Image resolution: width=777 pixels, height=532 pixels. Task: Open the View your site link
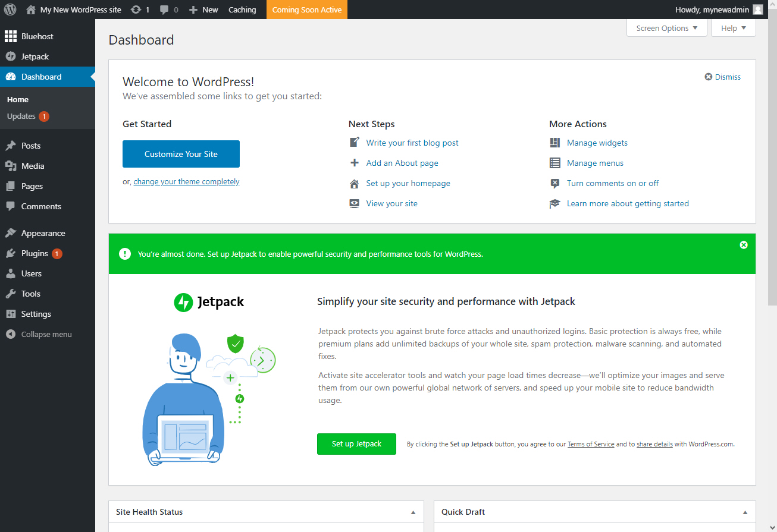[392, 203]
